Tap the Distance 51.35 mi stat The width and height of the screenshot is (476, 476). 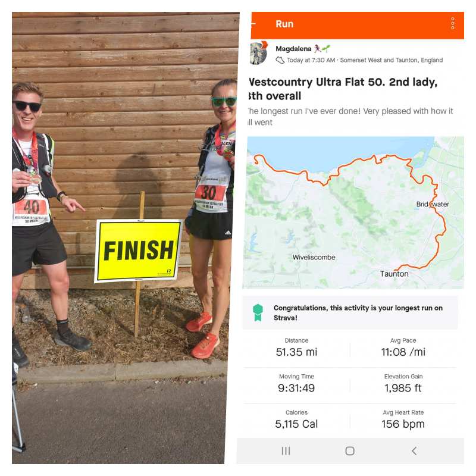[296, 347]
